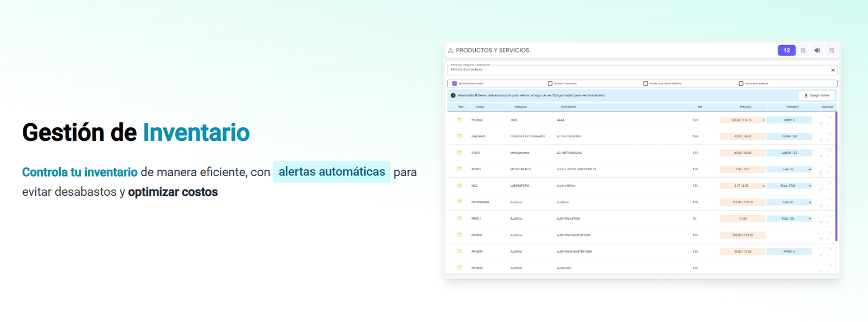The image size is (868, 322).
Task: Click the info icon in the blue notice bar
Action: click(x=453, y=95)
